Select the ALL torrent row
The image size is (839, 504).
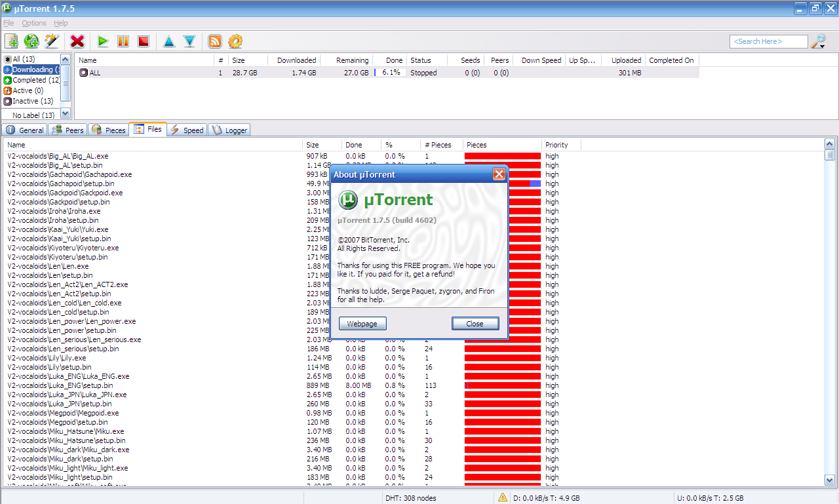coord(388,73)
